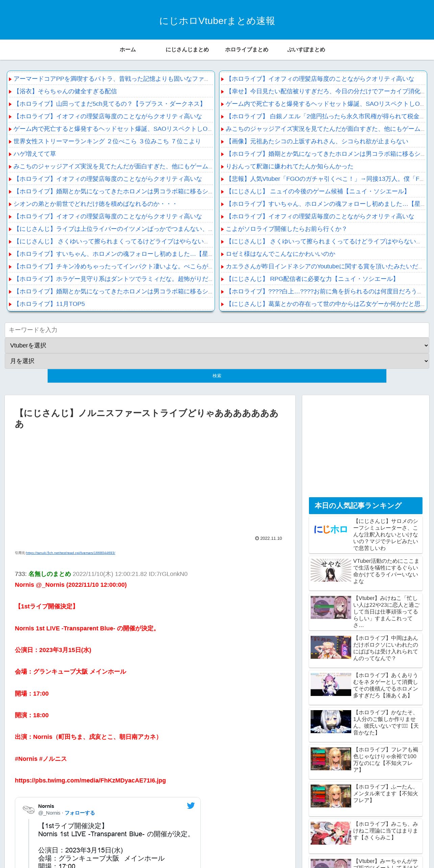Expand the Vtuberを選択 dropdown
Image resolution: width=434 pixels, height=868 pixels.
click(217, 345)
